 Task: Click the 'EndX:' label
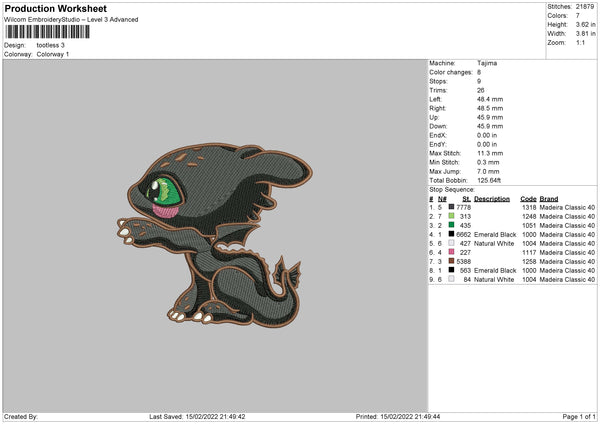coord(438,135)
